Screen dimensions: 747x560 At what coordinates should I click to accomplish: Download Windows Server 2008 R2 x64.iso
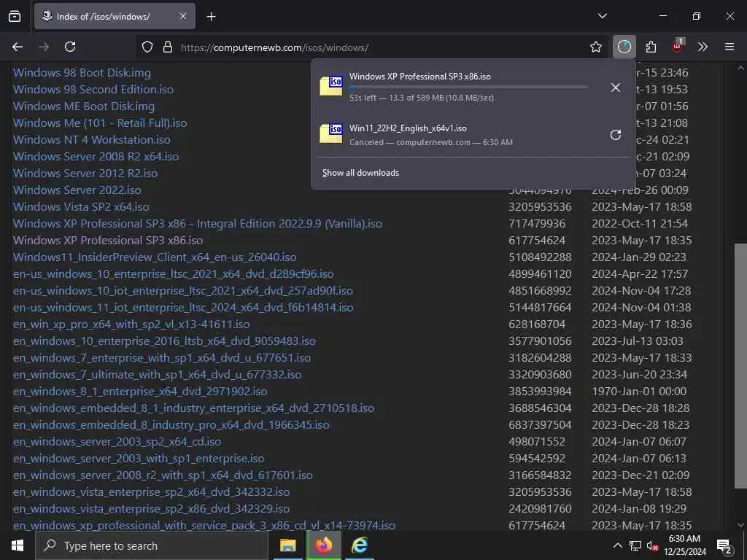tap(96, 157)
